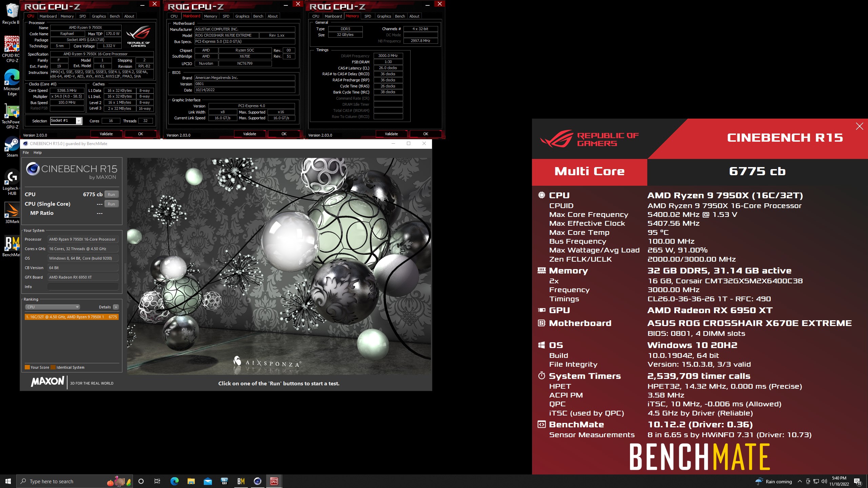This screenshot has height=488, width=868.
Task: Open Mail app from taskbar
Action: pos(208,481)
